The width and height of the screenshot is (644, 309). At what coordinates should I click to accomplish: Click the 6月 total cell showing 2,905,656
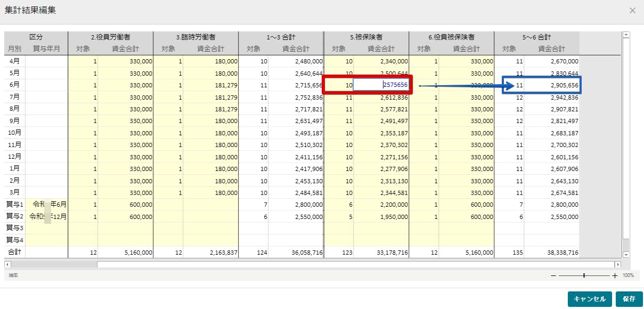coord(551,85)
